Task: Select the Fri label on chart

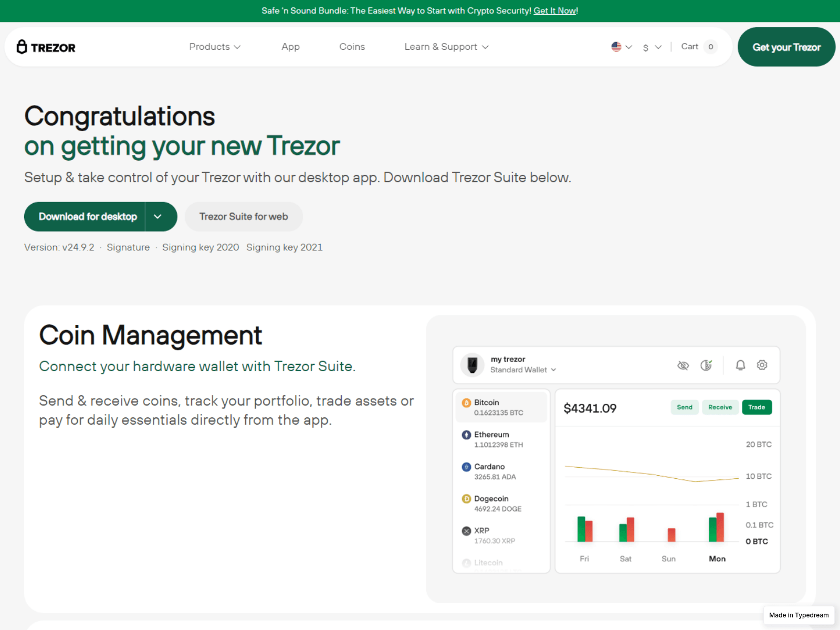Action: pyautogui.click(x=584, y=559)
